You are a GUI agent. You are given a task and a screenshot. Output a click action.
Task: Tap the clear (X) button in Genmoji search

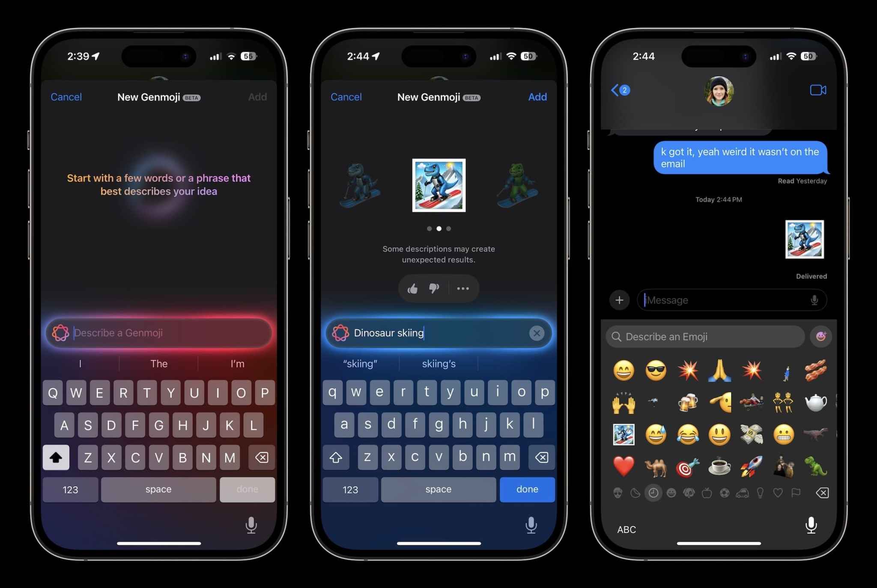536,333
